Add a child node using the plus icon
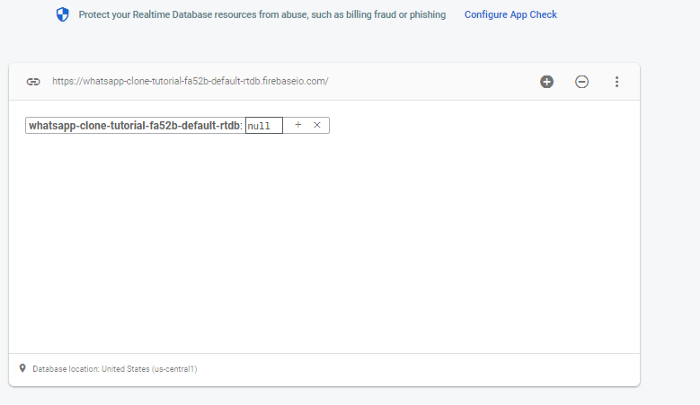This screenshot has height=405, width=700. point(298,125)
